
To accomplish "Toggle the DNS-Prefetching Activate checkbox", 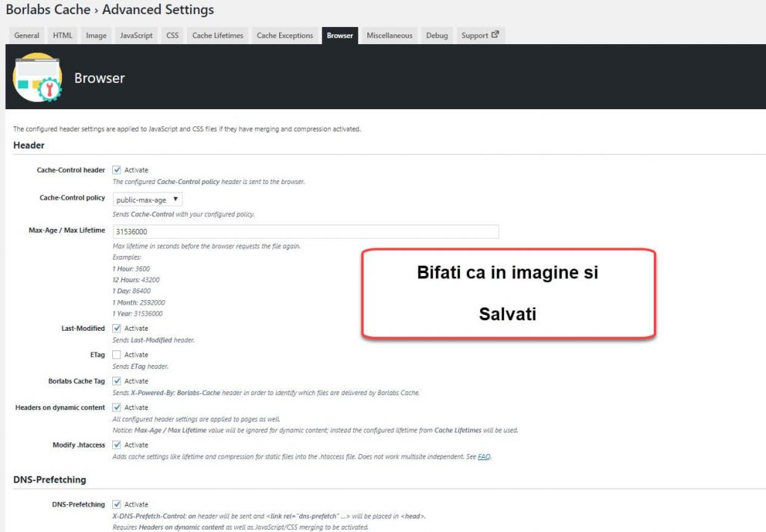I will pos(117,504).
